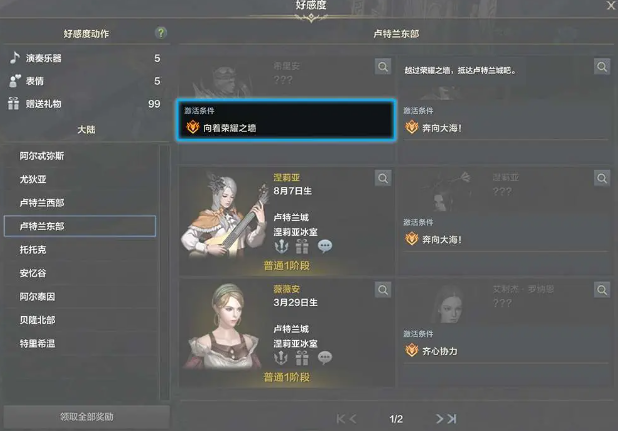Click the anchor icon under 薇薇安
Image resolution: width=618 pixels, height=431 pixels.
point(281,358)
